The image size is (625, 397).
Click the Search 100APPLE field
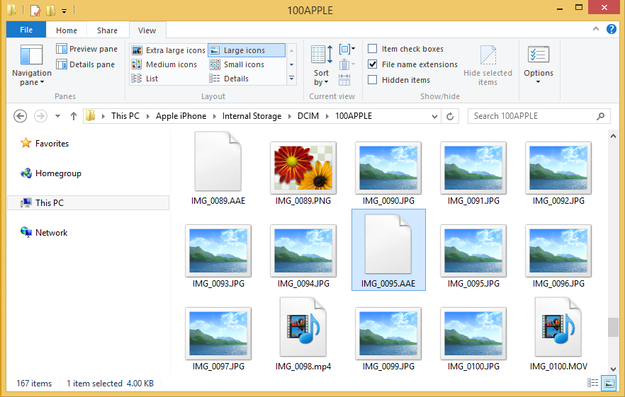539,116
